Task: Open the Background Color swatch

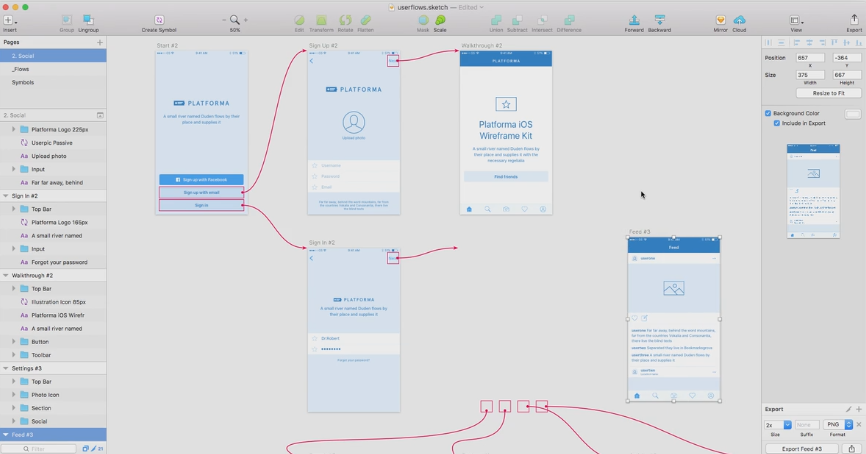Action: click(853, 114)
